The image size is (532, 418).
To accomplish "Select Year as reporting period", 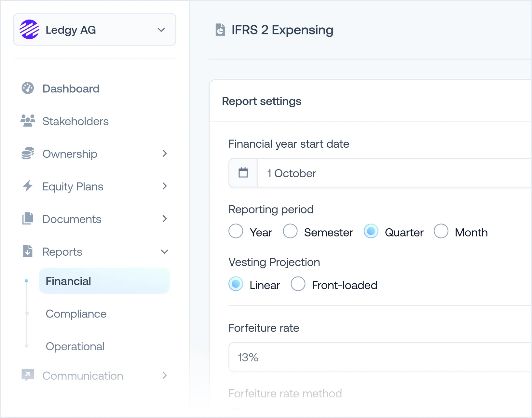I will tap(236, 231).
